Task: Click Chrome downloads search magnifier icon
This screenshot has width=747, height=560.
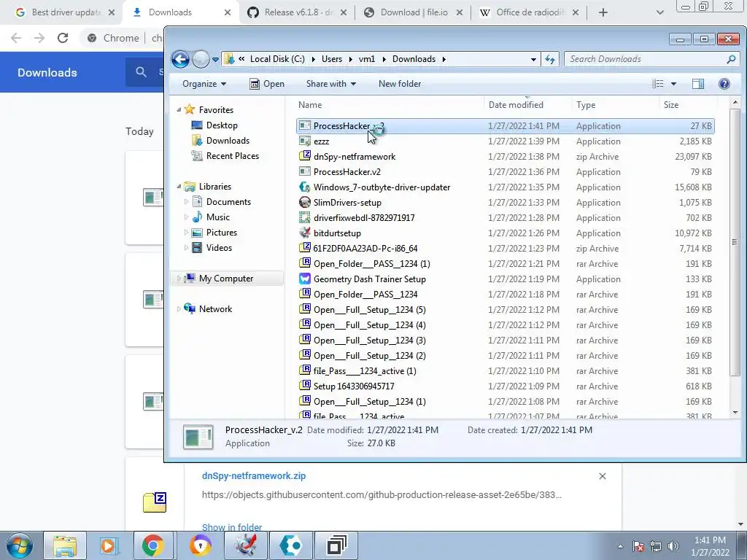Action: click(x=141, y=72)
